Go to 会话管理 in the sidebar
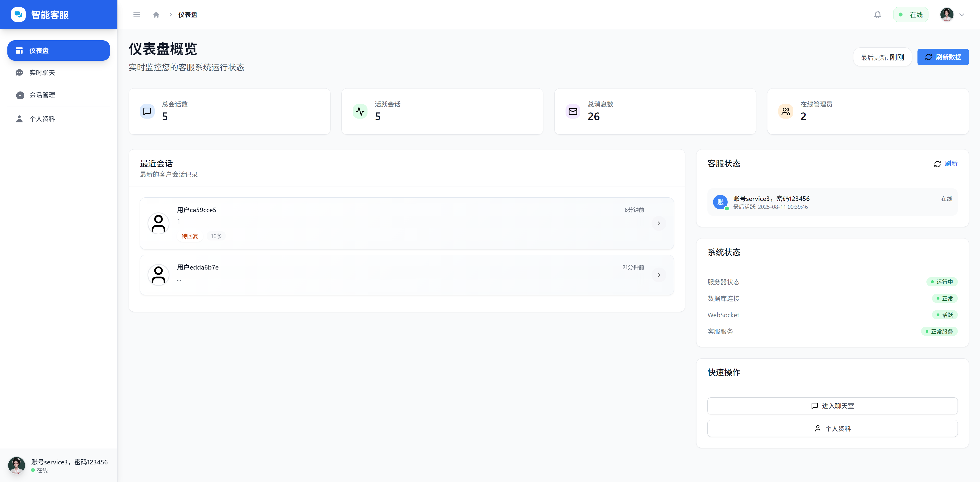The width and height of the screenshot is (980, 482). (42, 95)
